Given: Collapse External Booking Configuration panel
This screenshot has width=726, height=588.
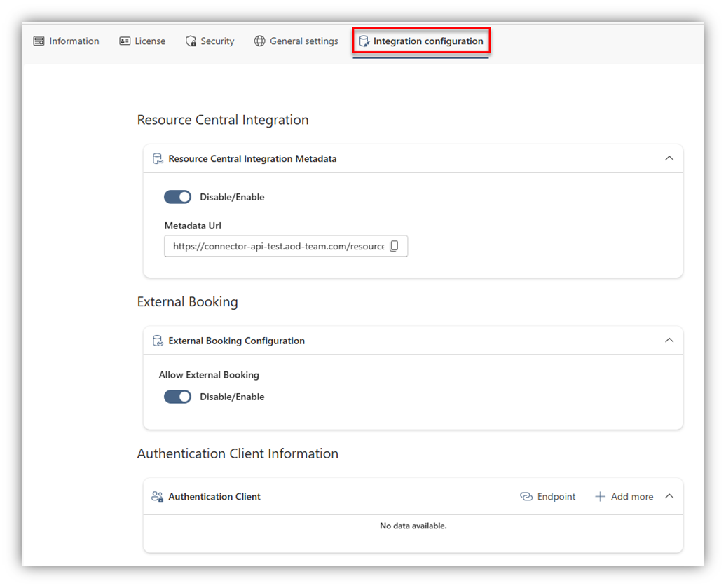Looking at the screenshot, I should 669,341.
